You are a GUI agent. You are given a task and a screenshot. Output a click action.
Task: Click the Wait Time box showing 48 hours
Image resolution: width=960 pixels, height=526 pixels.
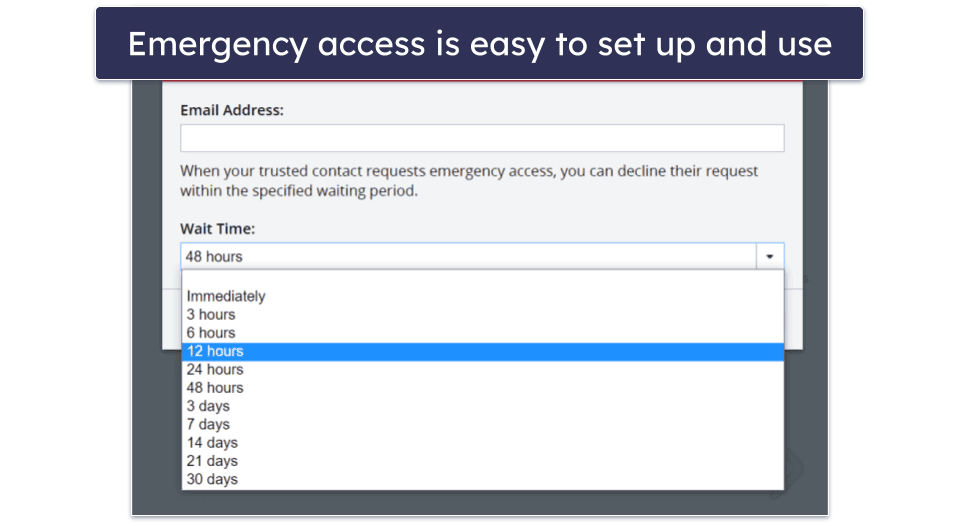pos(470,256)
